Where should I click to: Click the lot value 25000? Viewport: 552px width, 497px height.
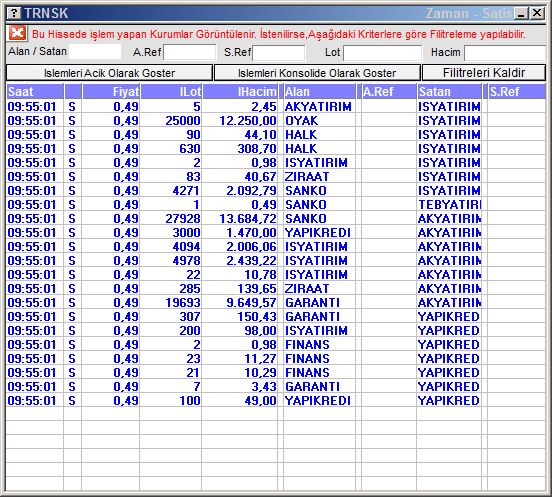pos(183,121)
